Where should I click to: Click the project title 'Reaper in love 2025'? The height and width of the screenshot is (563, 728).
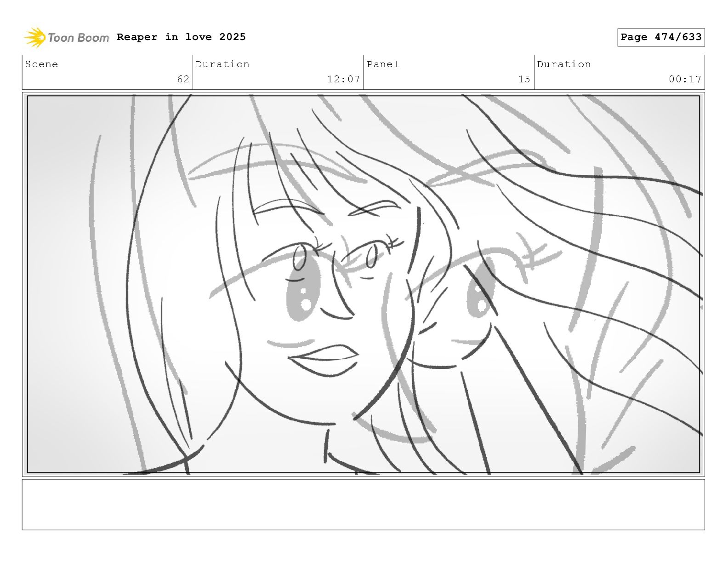(x=181, y=37)
